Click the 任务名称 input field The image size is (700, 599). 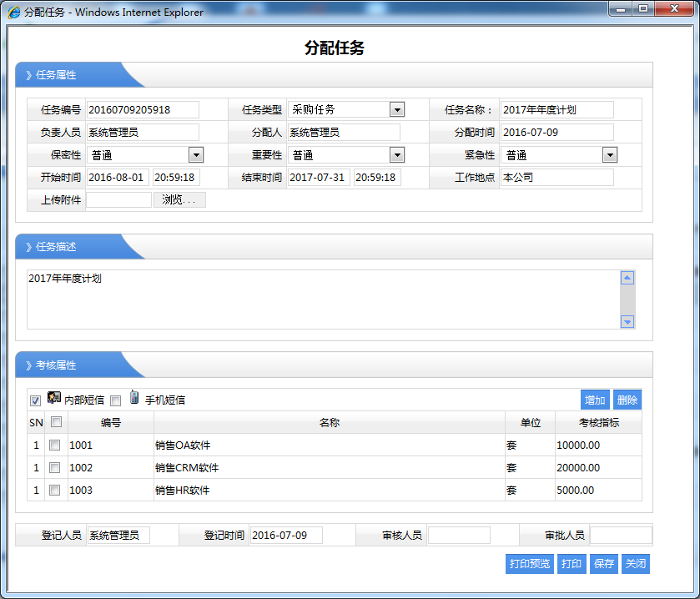click(x=556, y=110)
